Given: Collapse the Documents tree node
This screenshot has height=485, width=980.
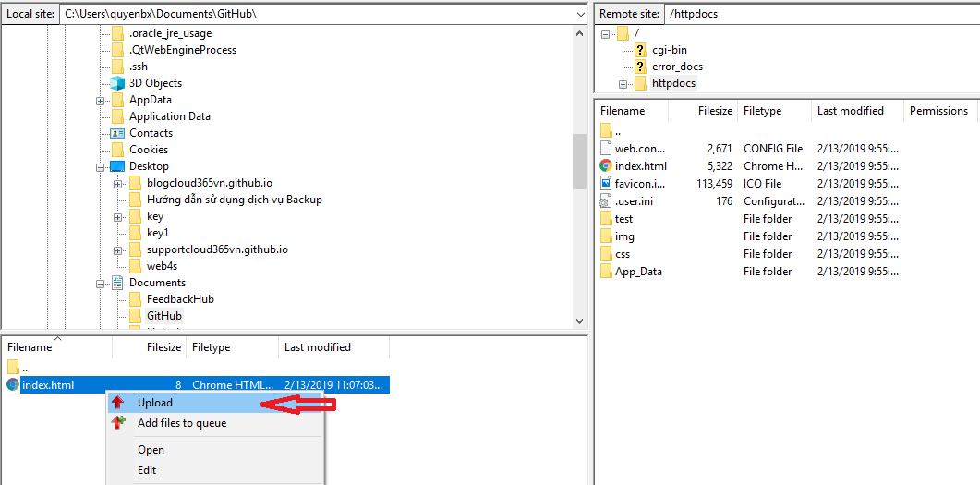Looking at the screenshot, I should click(x=100, y=283).
